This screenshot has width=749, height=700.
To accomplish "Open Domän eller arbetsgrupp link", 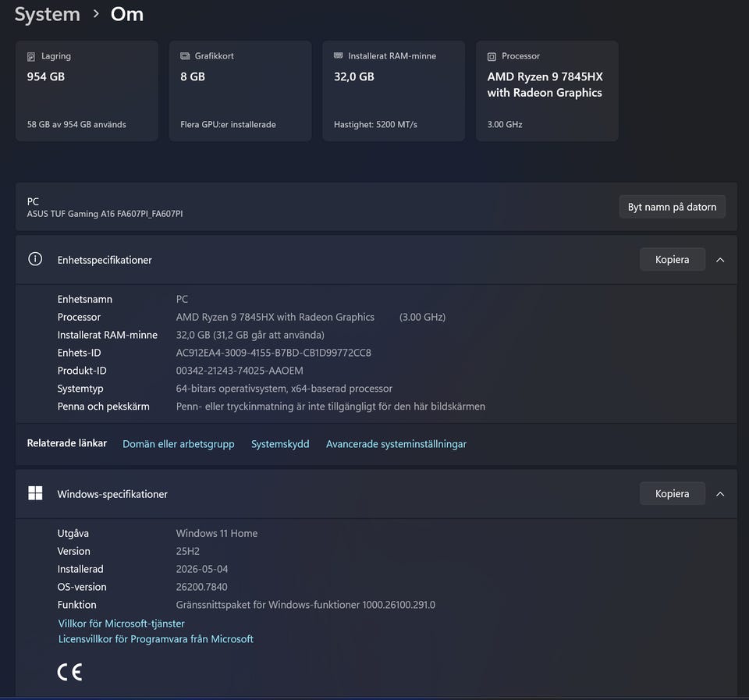I will (178, 444).
